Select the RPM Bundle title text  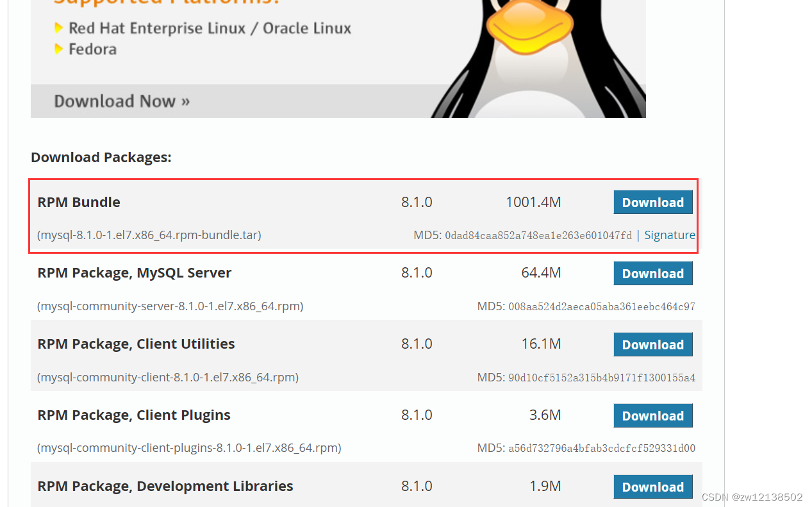point(79,202)
